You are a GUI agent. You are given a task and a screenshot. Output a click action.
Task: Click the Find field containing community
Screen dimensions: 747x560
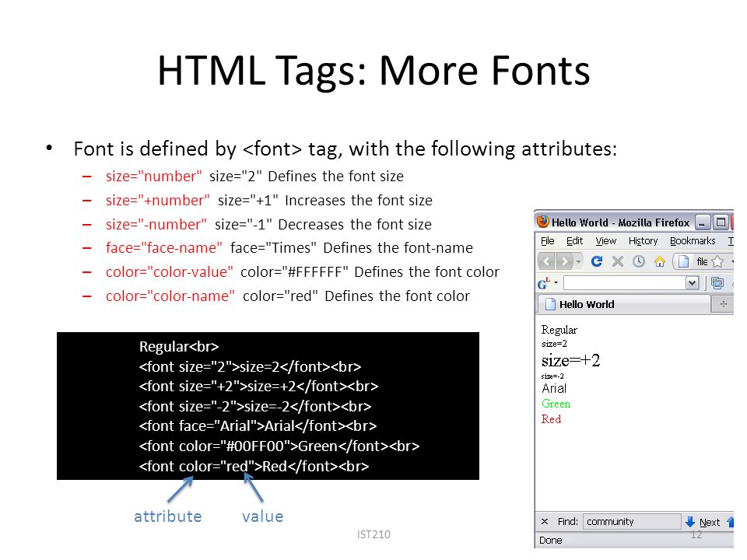pyautogui.click(x=632, y=521)
